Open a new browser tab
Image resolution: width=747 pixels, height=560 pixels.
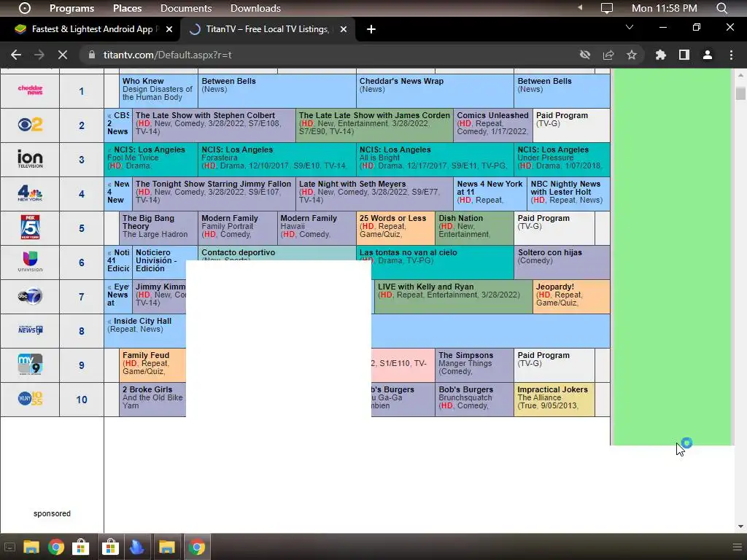tap(371, 29)
